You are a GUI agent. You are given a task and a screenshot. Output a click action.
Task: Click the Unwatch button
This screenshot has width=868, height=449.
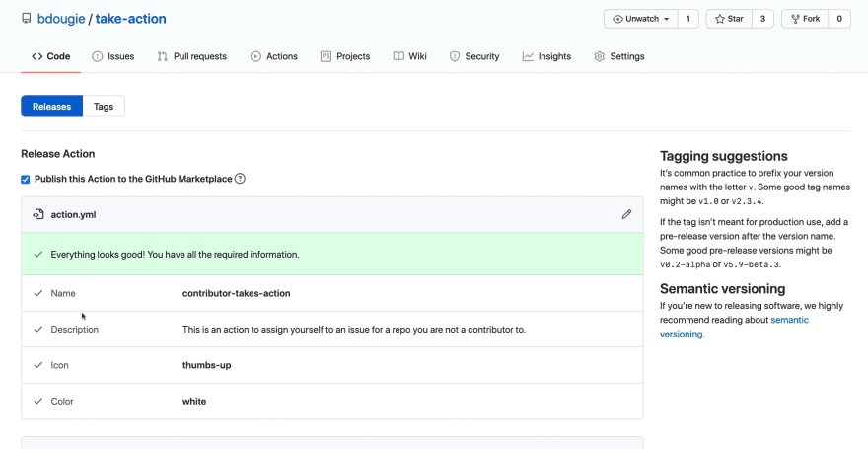pos(641,19)
